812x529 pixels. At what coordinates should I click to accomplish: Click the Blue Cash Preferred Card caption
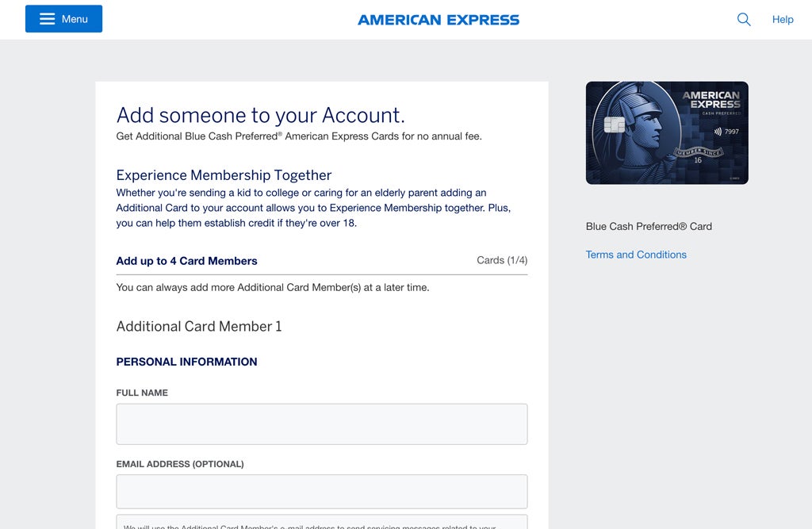coord(649,226)
